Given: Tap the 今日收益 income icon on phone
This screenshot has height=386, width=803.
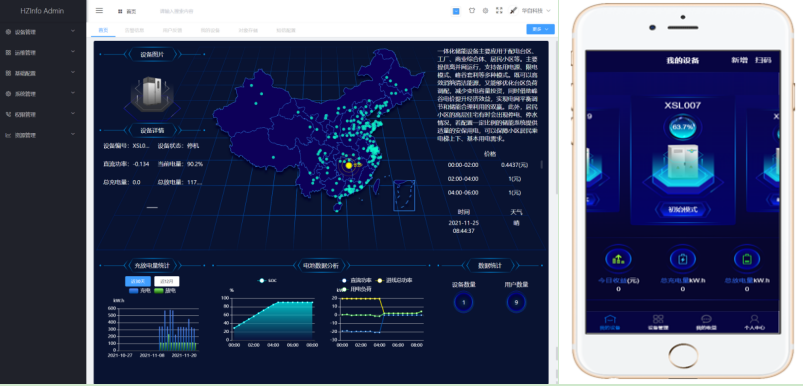Looking at the screenshot, I should pos(618,259).
